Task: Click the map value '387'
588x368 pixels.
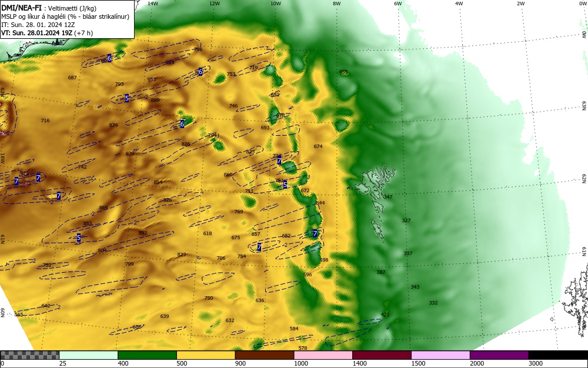Action: tap(381, 272)
